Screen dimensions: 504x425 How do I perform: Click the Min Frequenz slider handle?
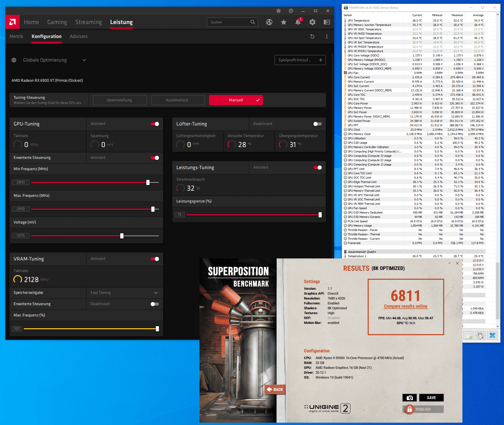coord(148,182)
